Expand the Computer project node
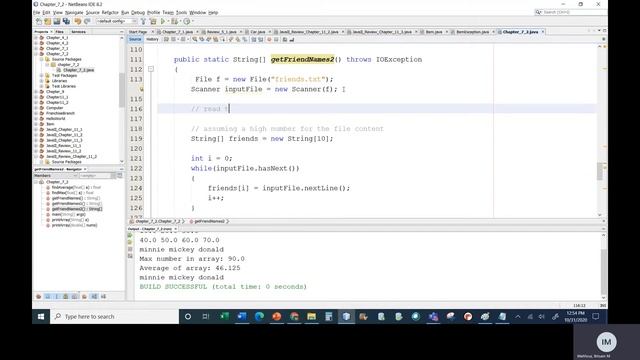The width and height of the screenshot is (640, 360). point(36,108)
